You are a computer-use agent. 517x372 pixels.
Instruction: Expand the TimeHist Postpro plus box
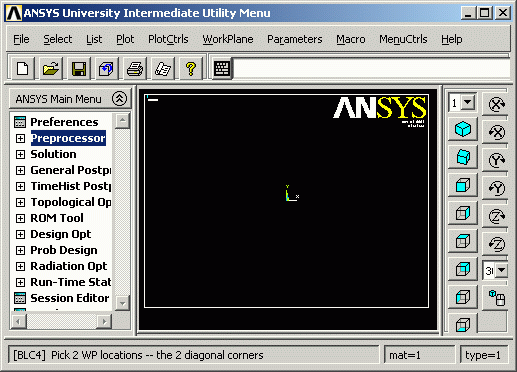pyautogui.click(x=20, y=186)
